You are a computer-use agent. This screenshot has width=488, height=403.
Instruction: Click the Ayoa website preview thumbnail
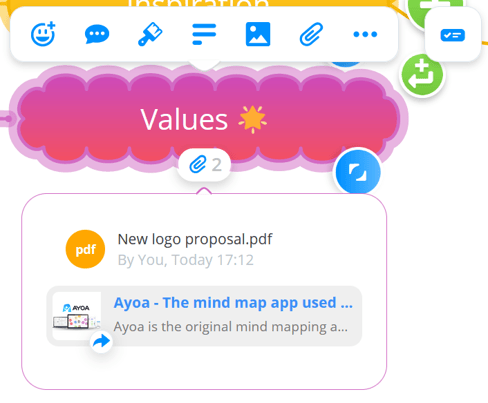[77, 316]
